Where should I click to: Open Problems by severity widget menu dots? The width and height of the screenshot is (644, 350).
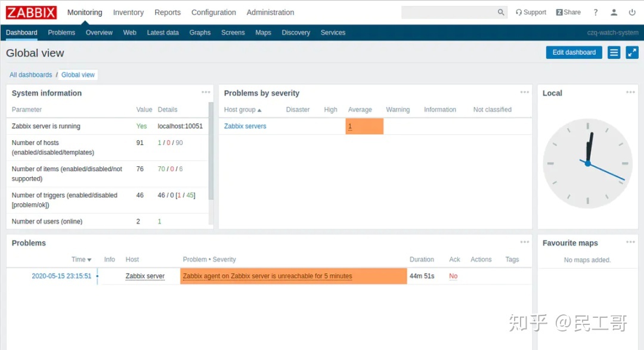(x=525, y=92)
